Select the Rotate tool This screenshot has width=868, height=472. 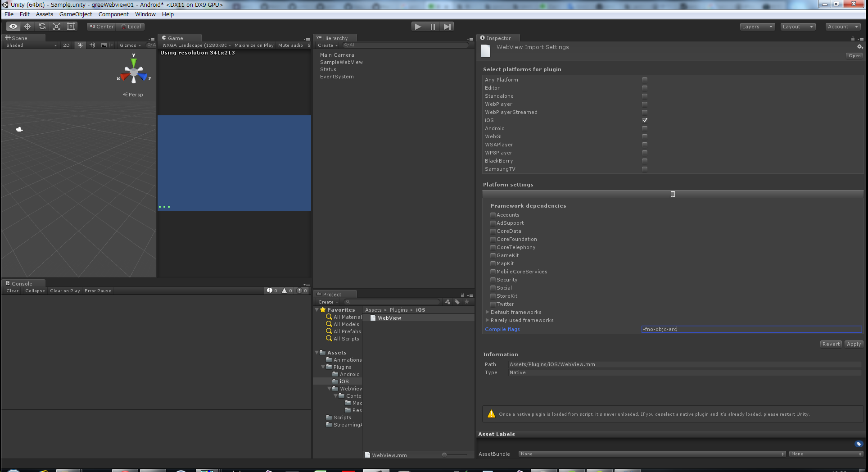(x=42, y=26)
